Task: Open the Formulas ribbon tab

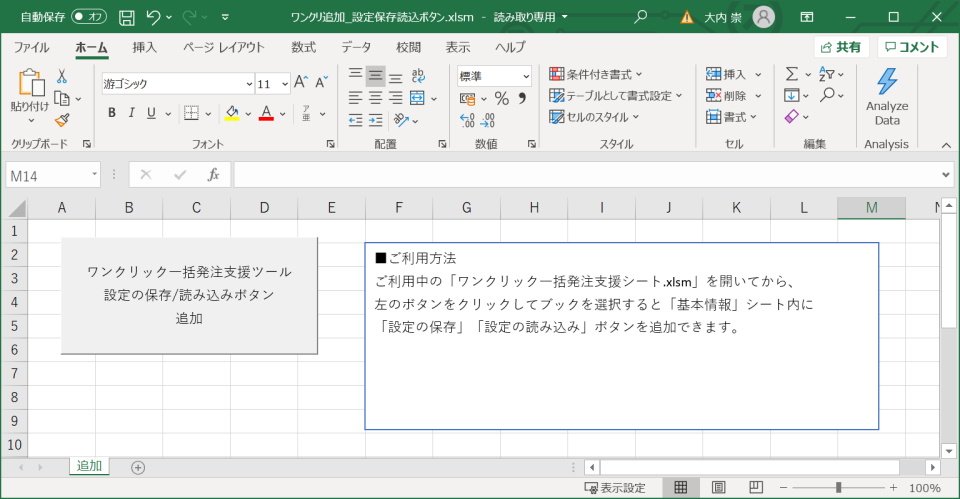Action: coord(304,47)
